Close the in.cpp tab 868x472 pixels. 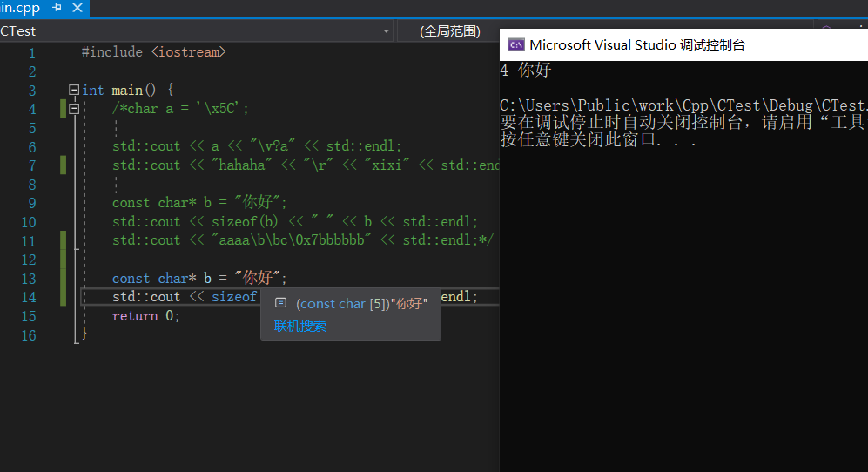[x=77, y=8]
